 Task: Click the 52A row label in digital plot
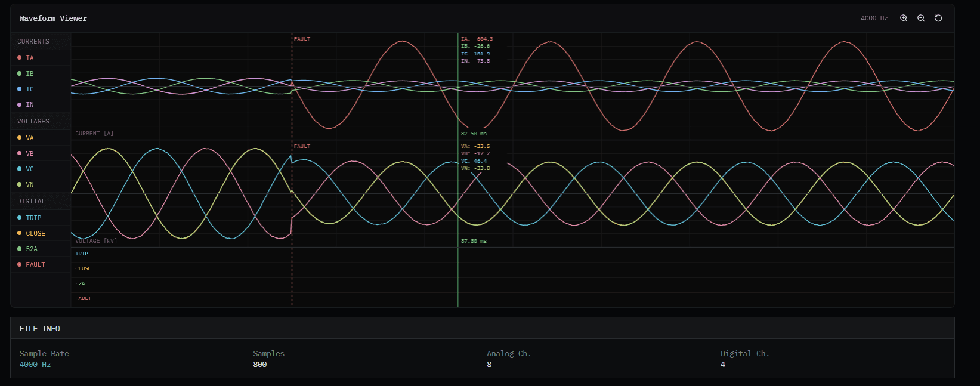pyautogui.click(x=80, y=283)
